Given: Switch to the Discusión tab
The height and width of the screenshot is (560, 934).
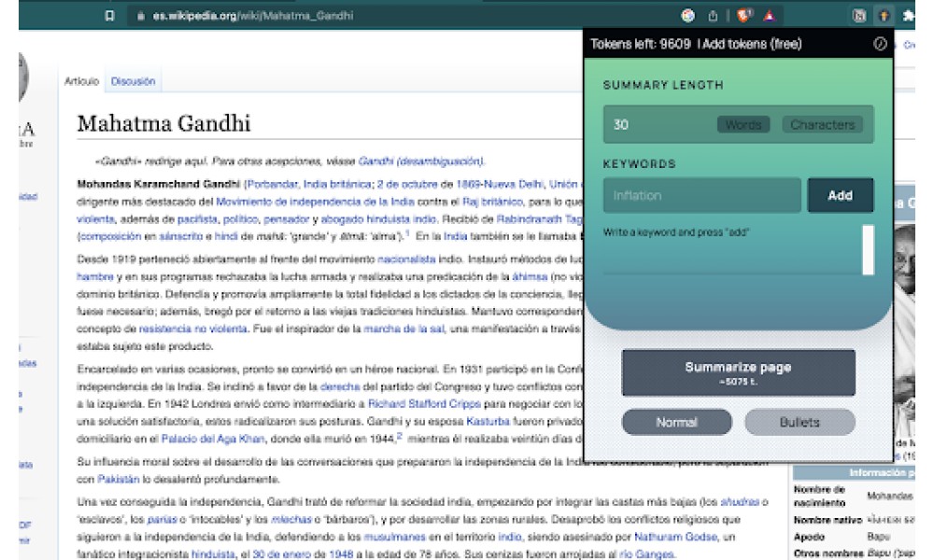Looking at the screenshot, I should pyautogui.click(x=133, y=81).
